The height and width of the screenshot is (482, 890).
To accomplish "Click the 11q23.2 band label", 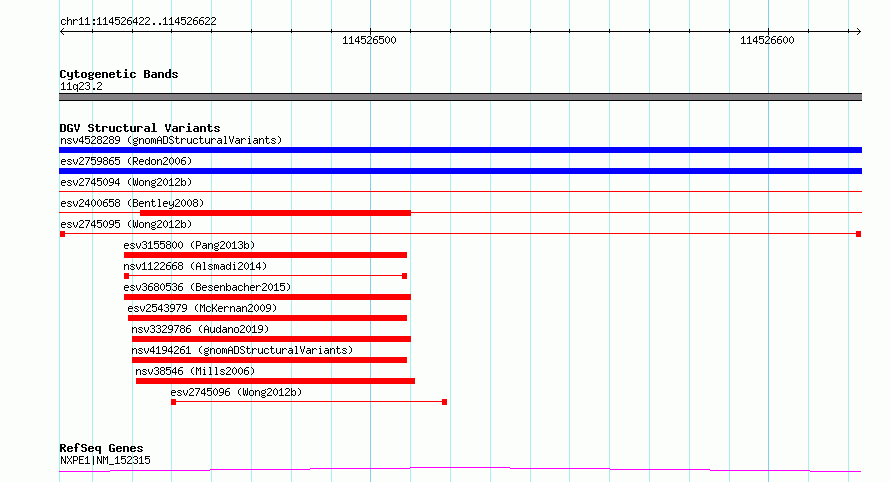I will pos(81,86).
